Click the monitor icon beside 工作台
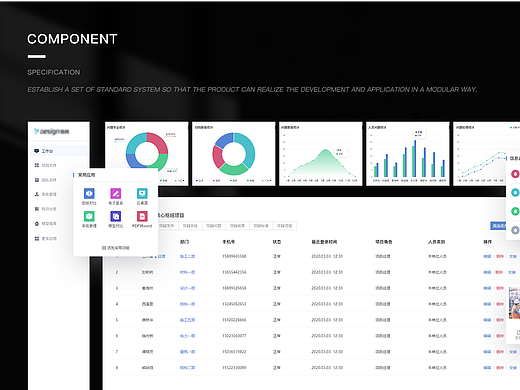This screenshot has width=520, height=390. [x=37, y=151]
